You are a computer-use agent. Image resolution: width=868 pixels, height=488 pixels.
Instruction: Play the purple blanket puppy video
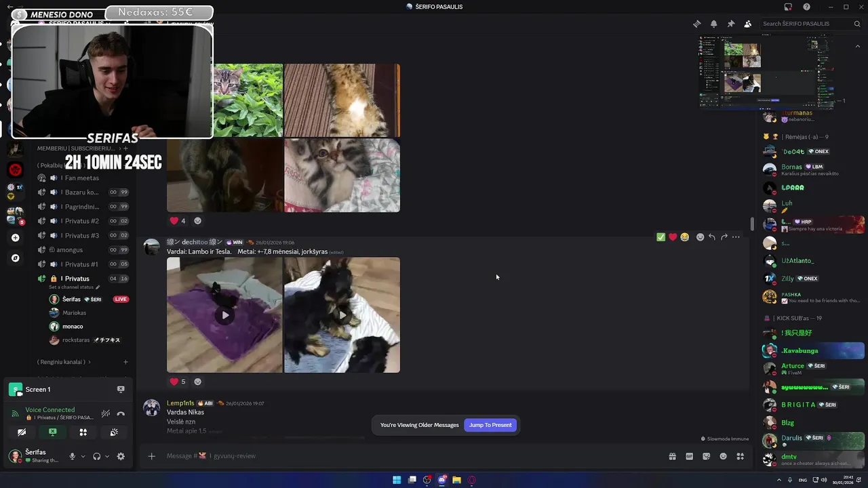point(224,314)
